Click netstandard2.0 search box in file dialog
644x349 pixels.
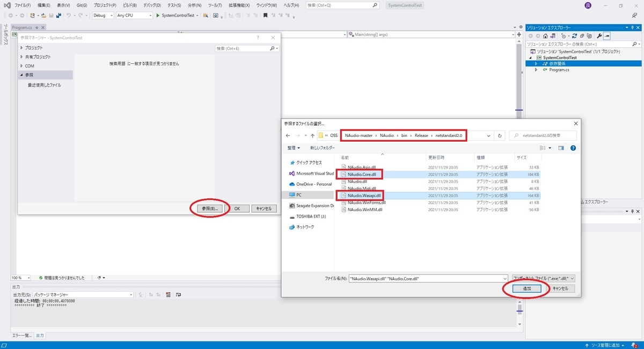543,136
